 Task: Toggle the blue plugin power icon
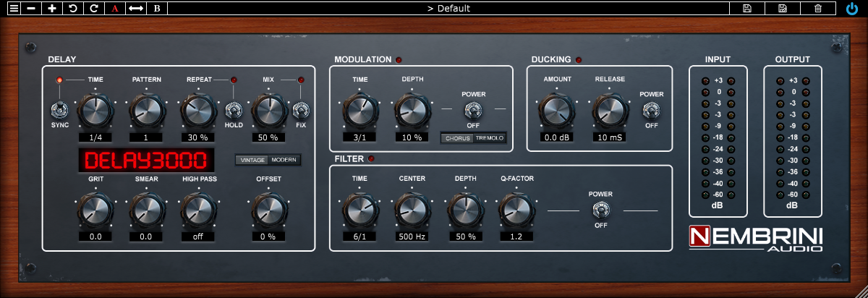coord(851,9)
